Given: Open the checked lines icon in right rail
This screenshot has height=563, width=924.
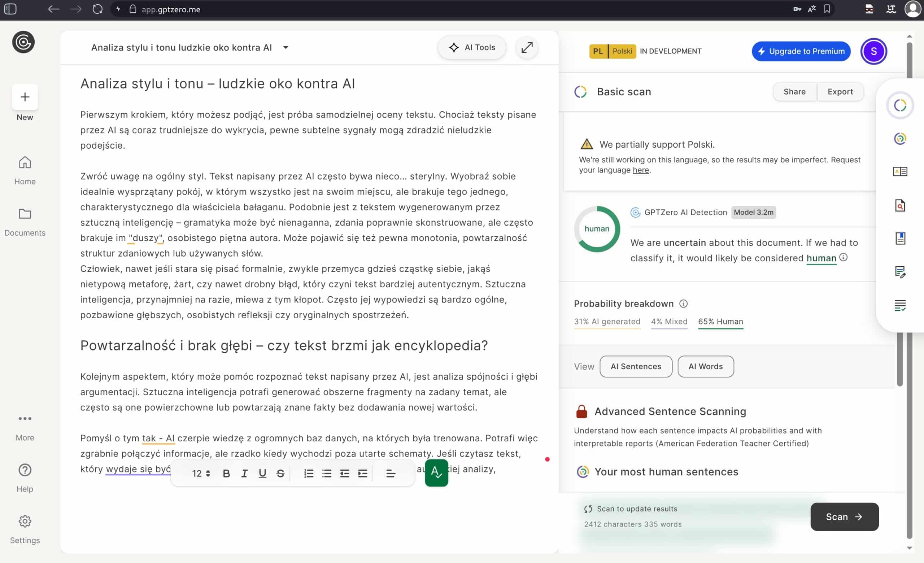Looking at the screenshot, I should click(900, 305).
